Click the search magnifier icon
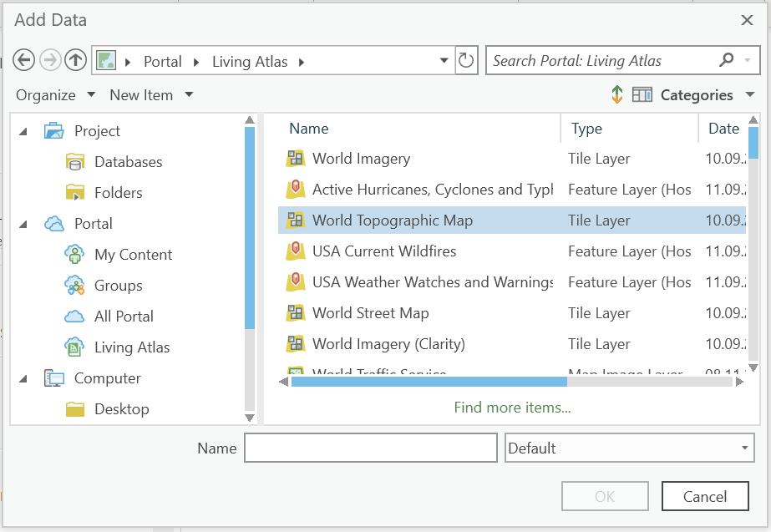 (x=726, y=60)
